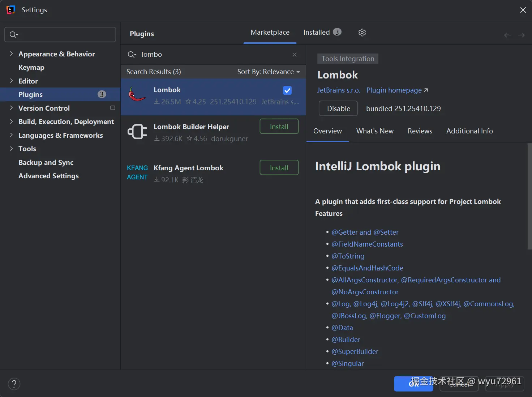Select the Lombok Builder Helper result row

213,132
